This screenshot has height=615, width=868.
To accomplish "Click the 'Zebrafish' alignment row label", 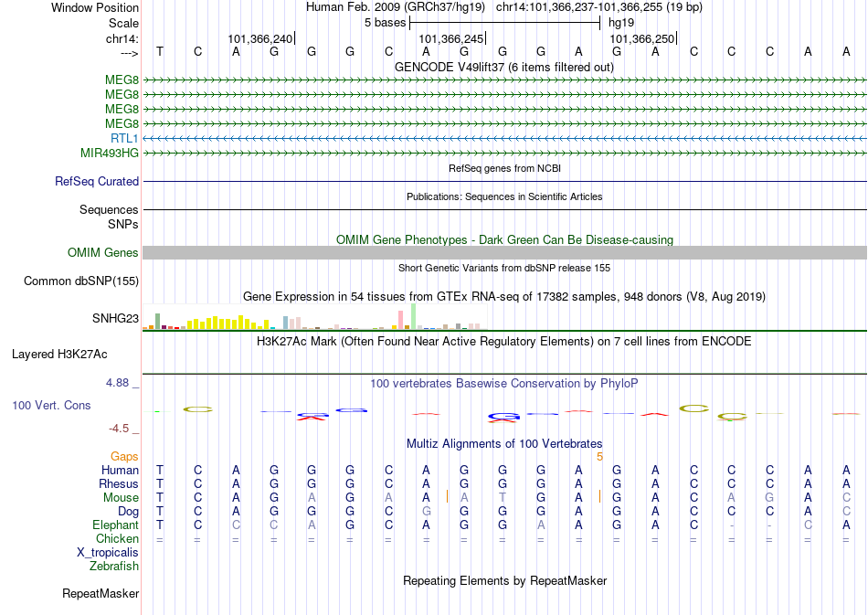I will [x=114, y=567].
